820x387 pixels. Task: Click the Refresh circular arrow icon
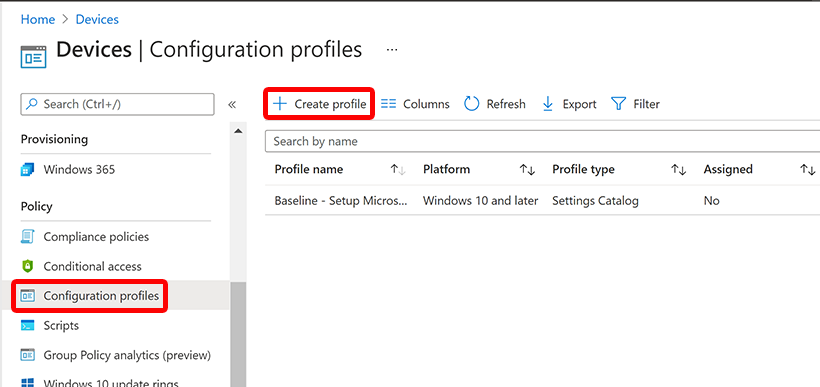point(472,104)
